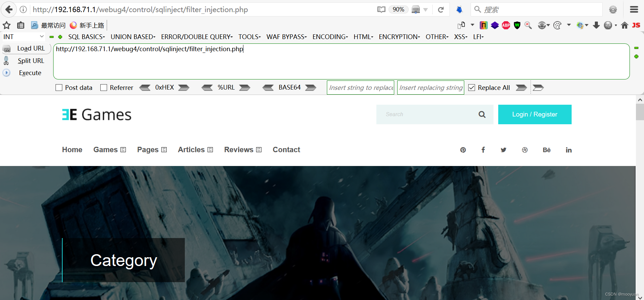
Task: Open the bookmarks list icon
Action: pos(21,25)
